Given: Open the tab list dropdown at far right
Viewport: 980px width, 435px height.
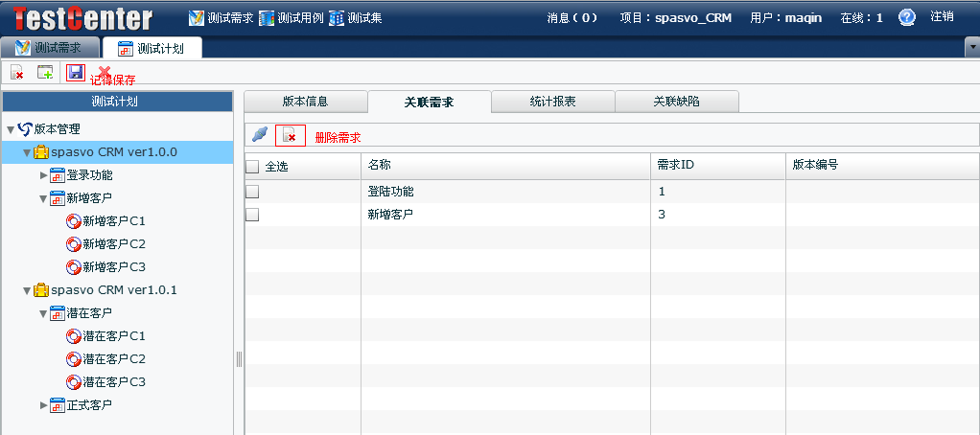Looking at the screenshot, I should pyautogui.click(x=971, y=47).
